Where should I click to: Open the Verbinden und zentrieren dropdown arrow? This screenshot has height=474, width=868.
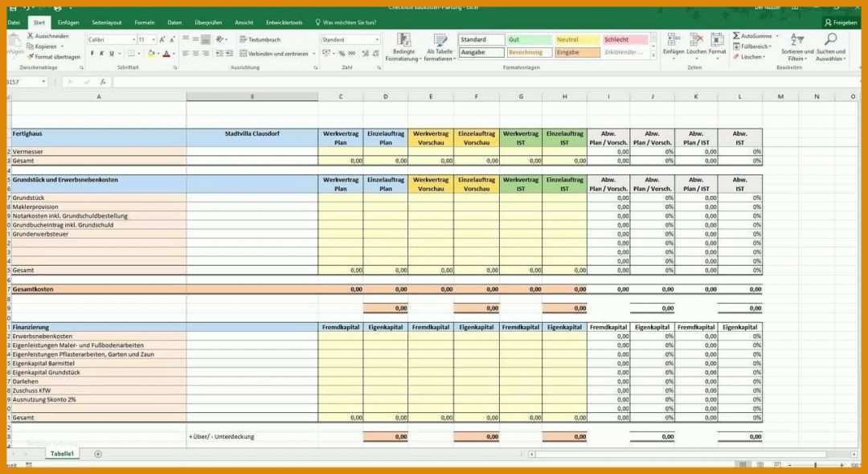pos(312,54)
